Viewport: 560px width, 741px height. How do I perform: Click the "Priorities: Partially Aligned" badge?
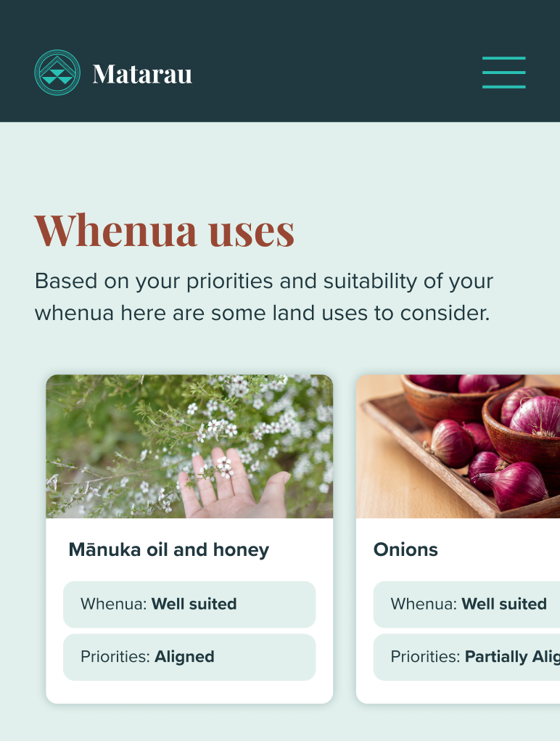(x=468, y=657)
